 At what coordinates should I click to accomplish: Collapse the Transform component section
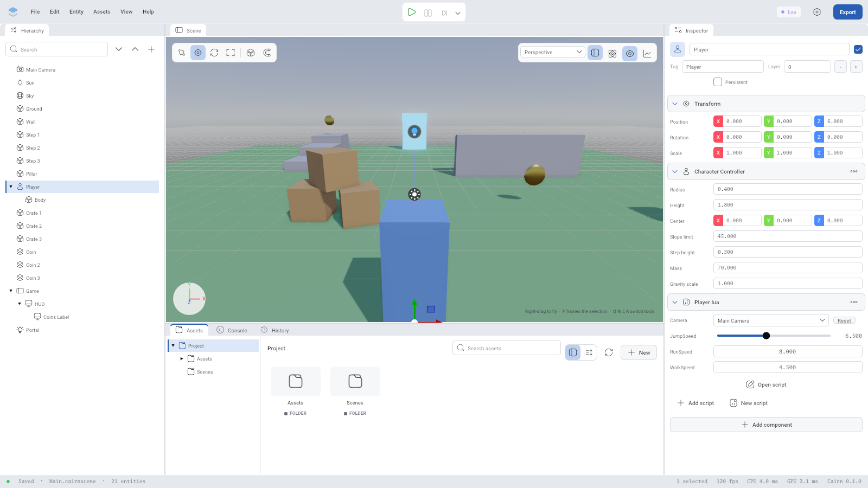[675, 104]
